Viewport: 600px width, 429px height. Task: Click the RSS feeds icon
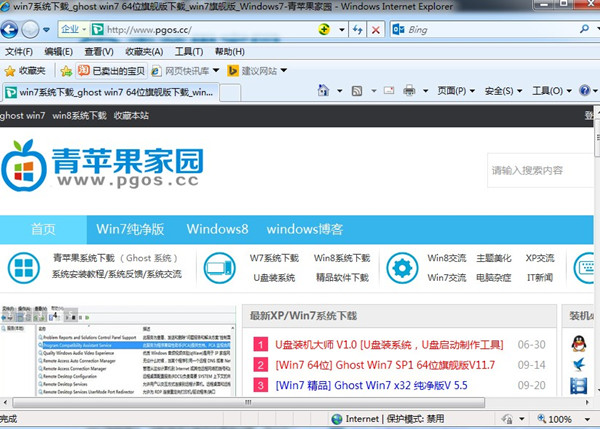[x=357, y=91]
